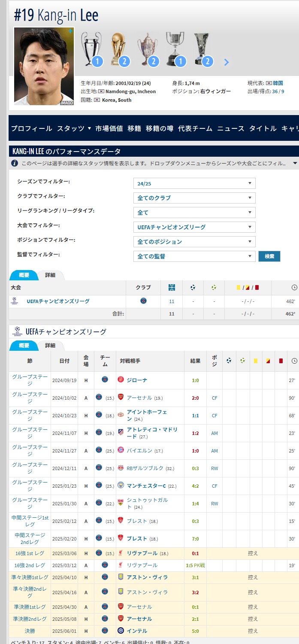The image size is (299, 644).
Task: Expand the スタッツ menu arrow
Action: [x=89, y=128]
